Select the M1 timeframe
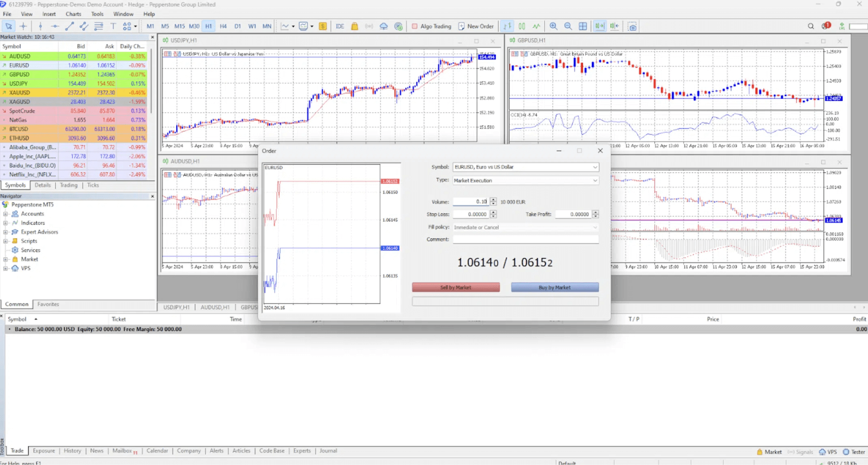 click(x=150, y=26)
